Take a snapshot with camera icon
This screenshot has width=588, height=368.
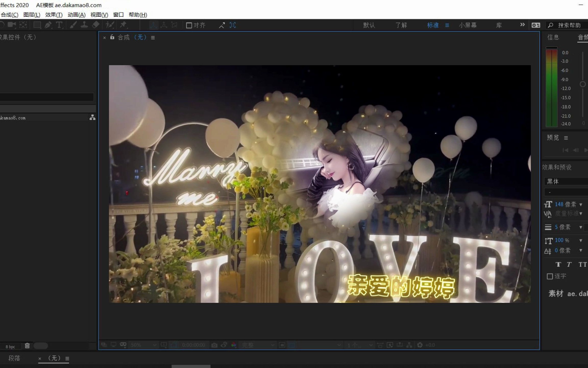[214, 345]
